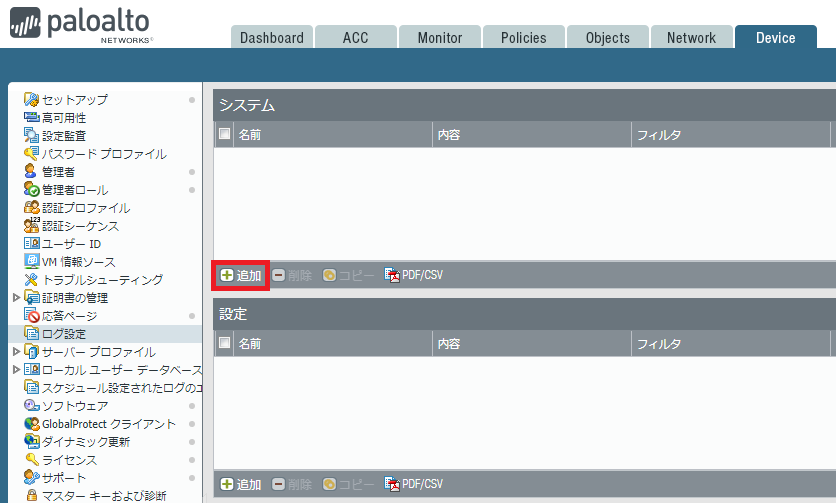Expand the サーバー プロファイル tree node
Image resolution: width=836 pixels, height=503 pixels.
coord(15,352)
